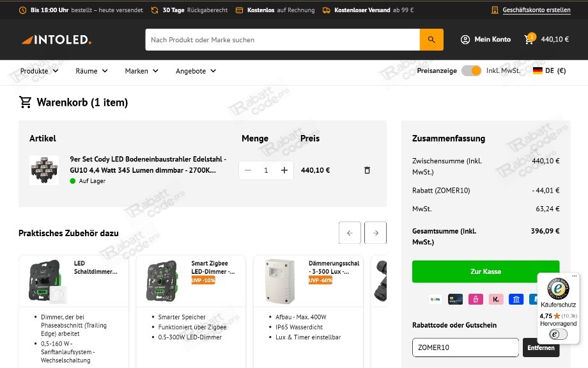The height and width of the screenshot is (368, 588).
Task: Click the blue bank transfer icon
Action: [x=516, y=300]
